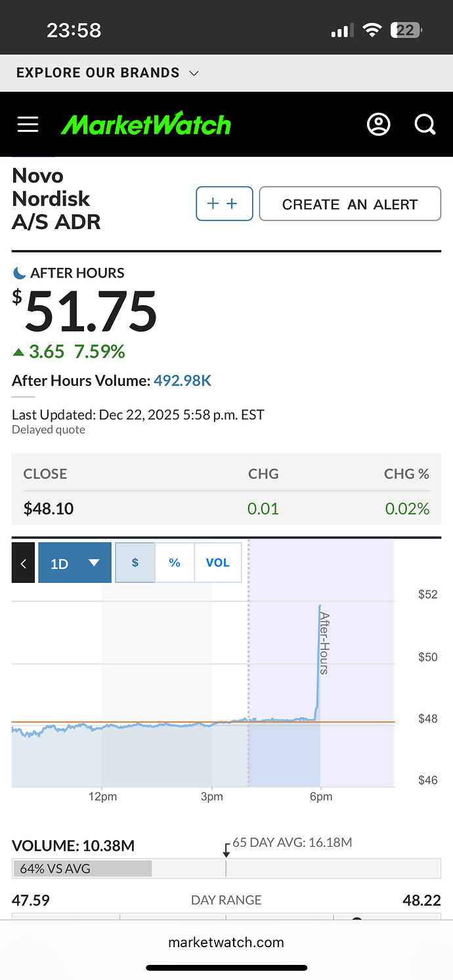Click the volume versus average bar
453x980 pixels.
click(82, 868)
